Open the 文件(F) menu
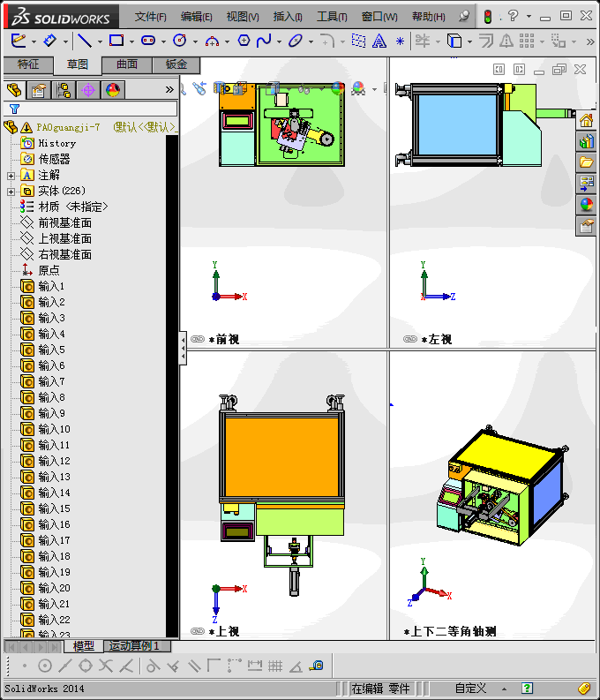600x700 pixels. point(150,17)
